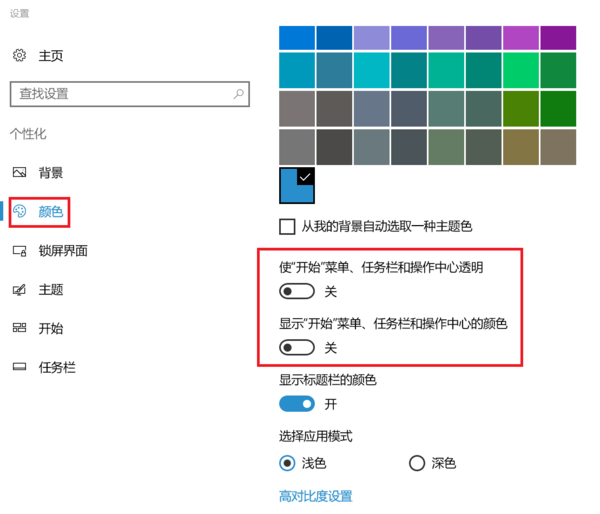Screen dimensions: 600x514
Task: Click the Taskbar settings icon
Action: pos(19,367)
